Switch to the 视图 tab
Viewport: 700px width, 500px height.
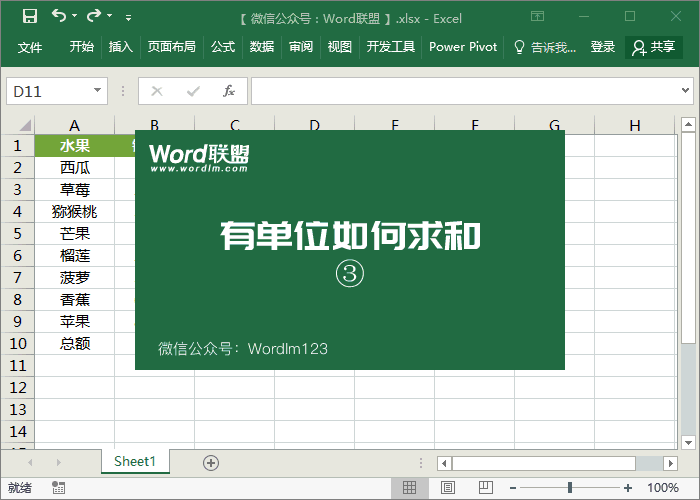pos(340,47)
